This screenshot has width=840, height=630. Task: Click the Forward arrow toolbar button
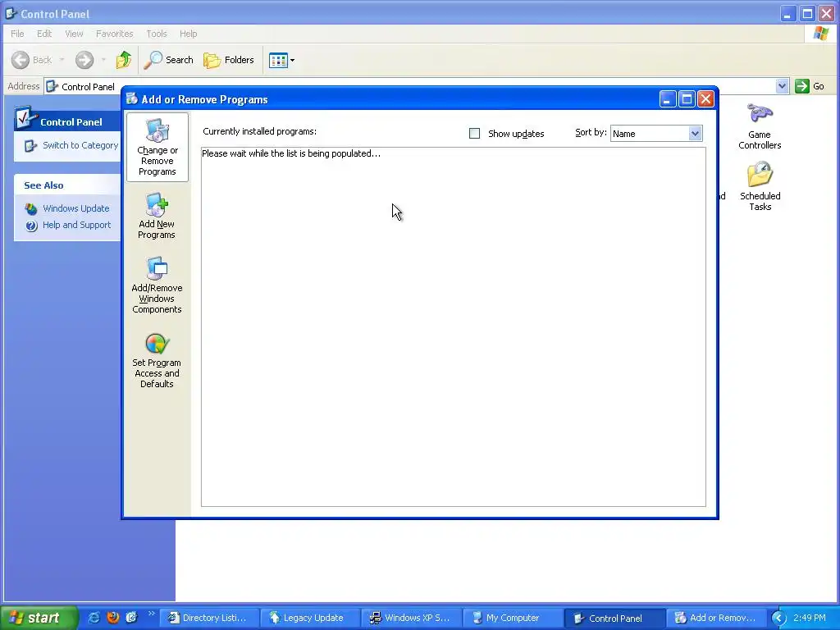(84, 60)
